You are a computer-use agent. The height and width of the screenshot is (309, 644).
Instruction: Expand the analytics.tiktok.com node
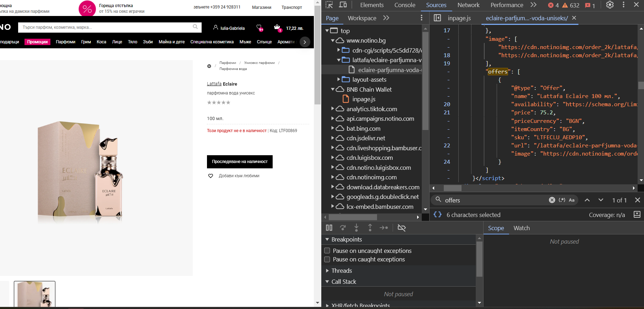[x=333, y=109]
